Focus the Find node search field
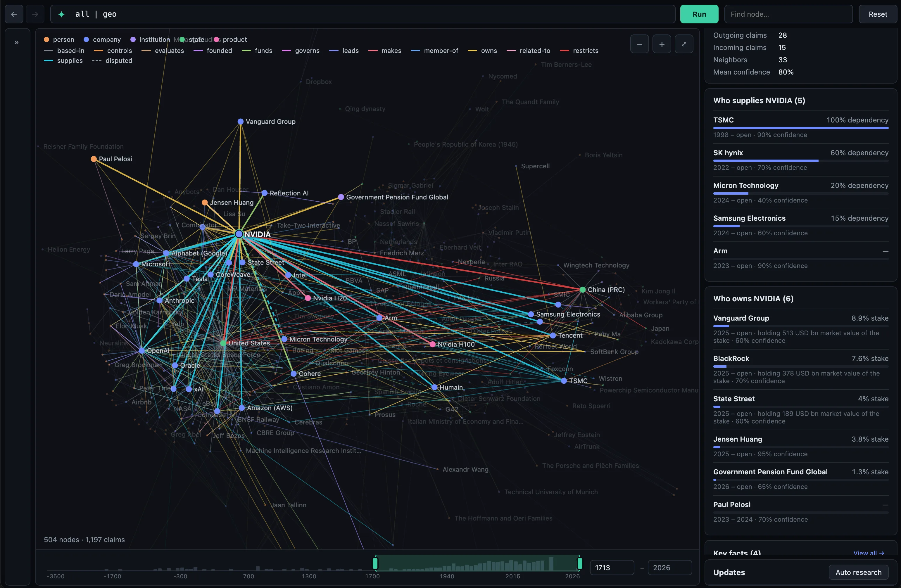The image size is (901, 588). pyautogui.click(x=788, y=14)
